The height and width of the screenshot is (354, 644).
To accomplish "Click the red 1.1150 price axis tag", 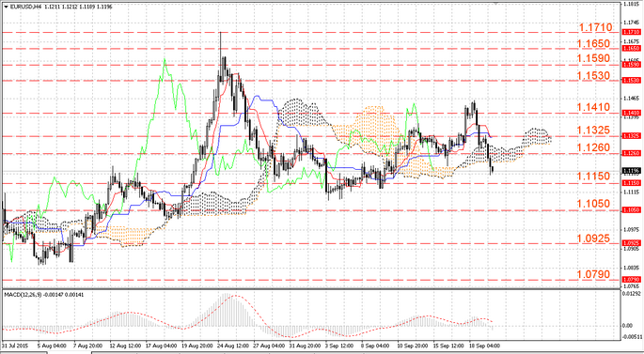I will [631, 183].
